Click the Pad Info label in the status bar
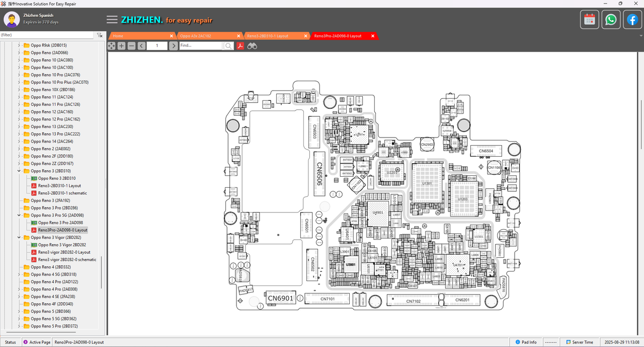Image resolution: width=644 pixels, height=347 pixels. (x=529, y=342)
